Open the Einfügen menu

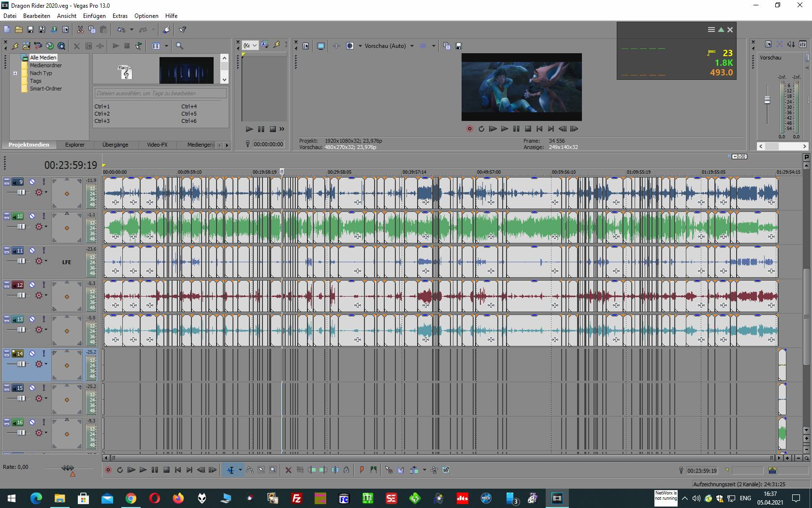[x=94, y=15]
